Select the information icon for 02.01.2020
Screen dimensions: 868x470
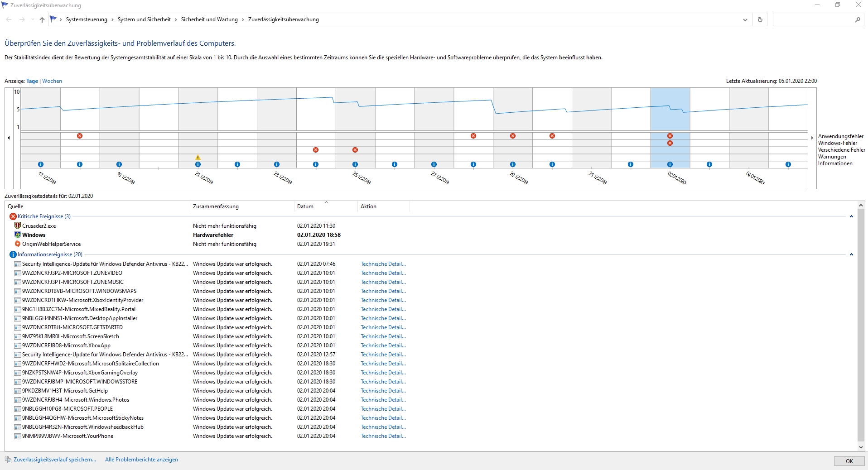coord(670,164)
